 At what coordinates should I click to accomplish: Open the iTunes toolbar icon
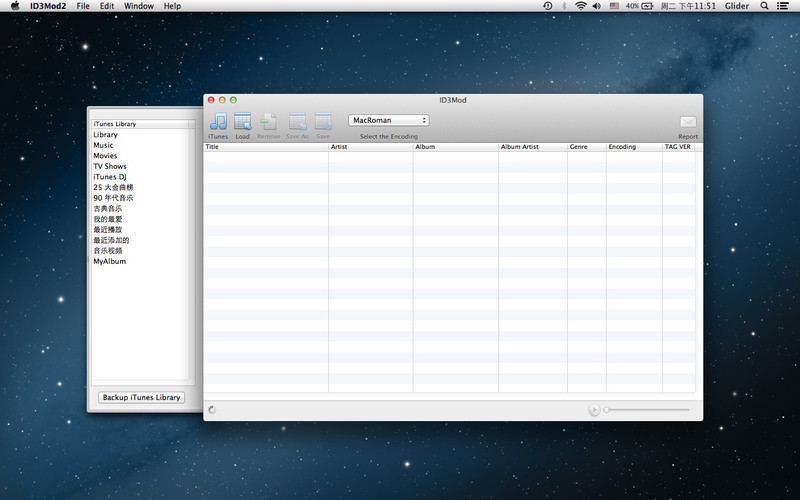[218, 122]
